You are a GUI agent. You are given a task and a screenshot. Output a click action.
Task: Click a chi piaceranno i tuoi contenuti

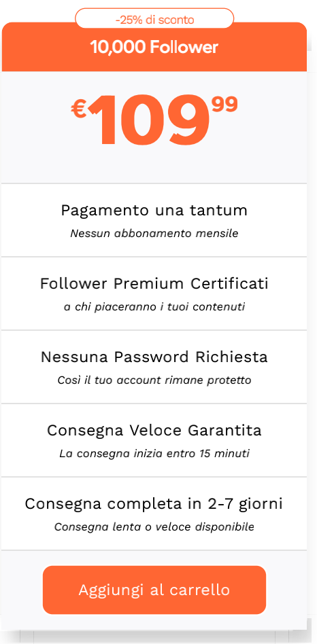tap(154, 307)
